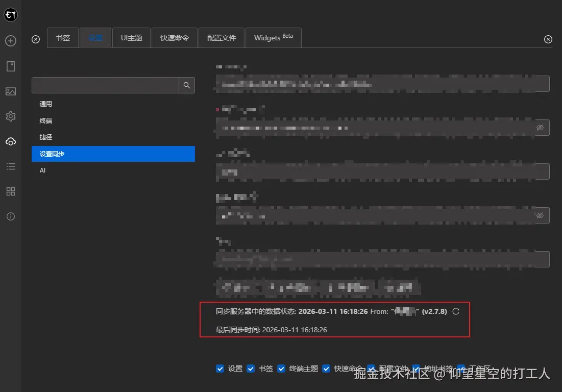Reveal hidden value in upper masked field
This screenshot has height=392, width=562.
point(540,128)
